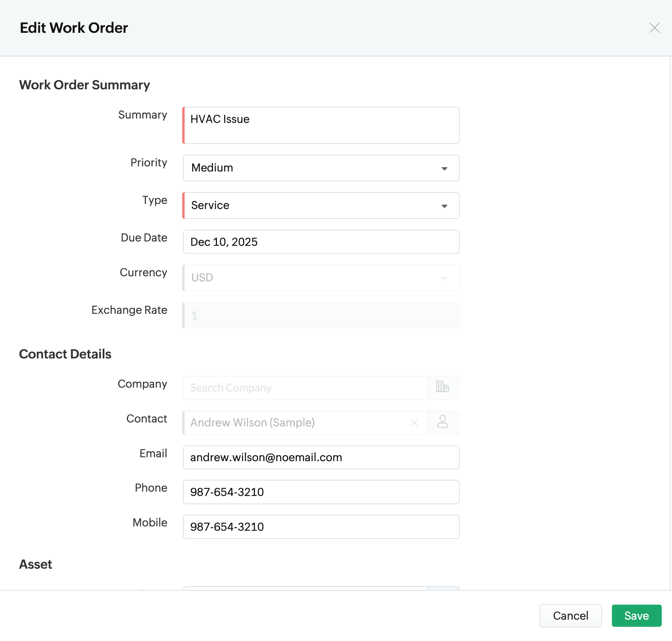This screenshot has height=641, width=672.
Task: Click the company lookup building icon
Action: [x=443, y=387]
